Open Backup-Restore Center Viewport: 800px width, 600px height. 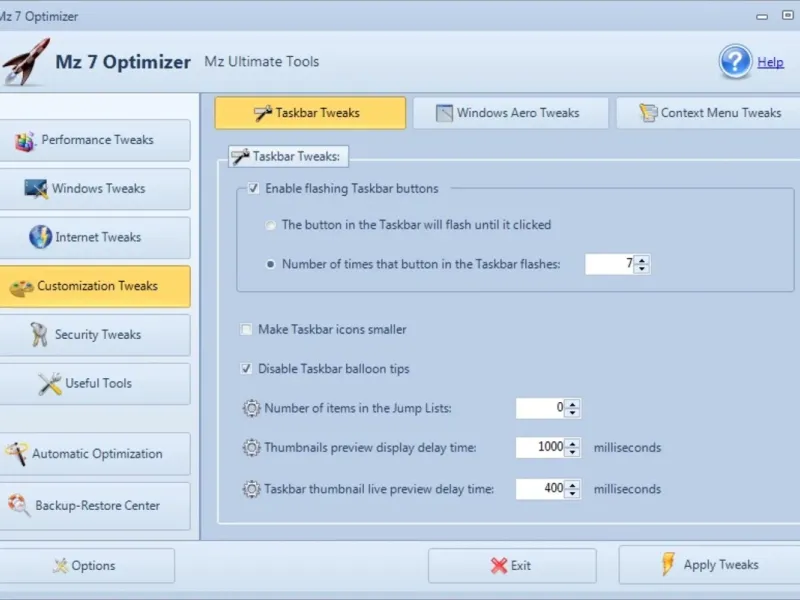[95, 506]
